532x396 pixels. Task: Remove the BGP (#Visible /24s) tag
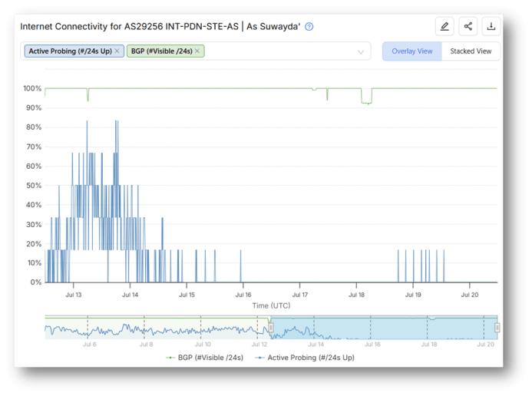[197, 51]
